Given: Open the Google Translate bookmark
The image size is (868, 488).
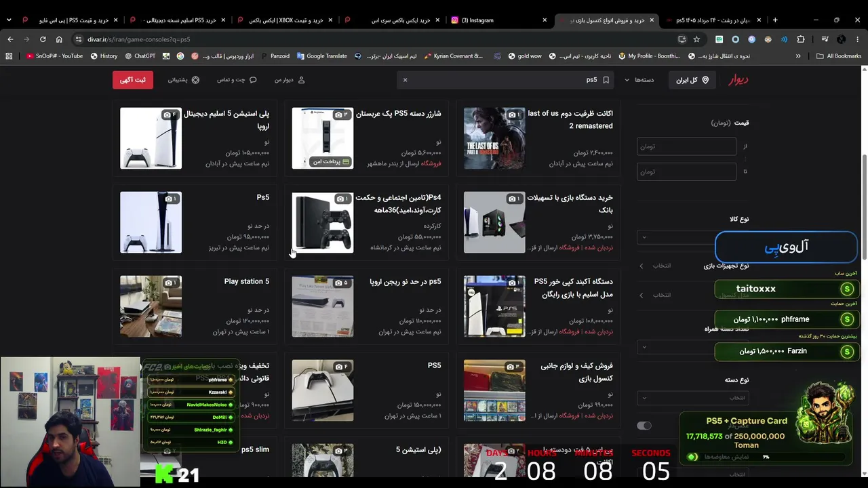Looking at the screenshot, I should [x=321, y=56].
